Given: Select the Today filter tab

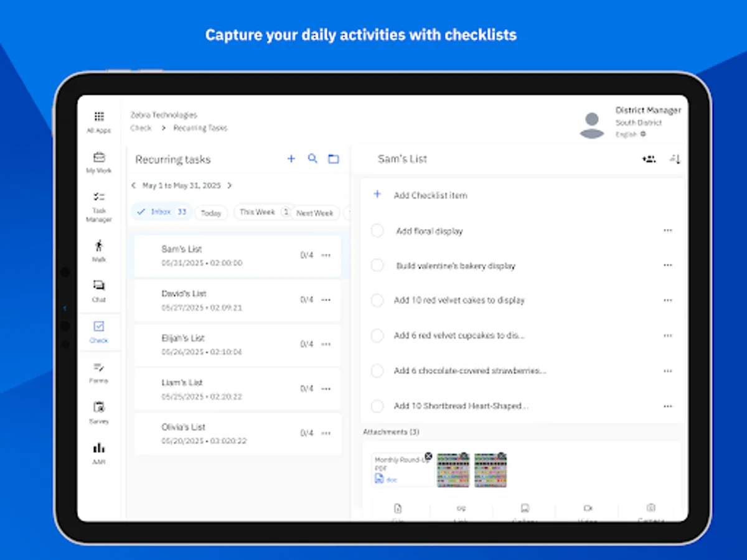Looking at the screenshot, I should 210,212.
